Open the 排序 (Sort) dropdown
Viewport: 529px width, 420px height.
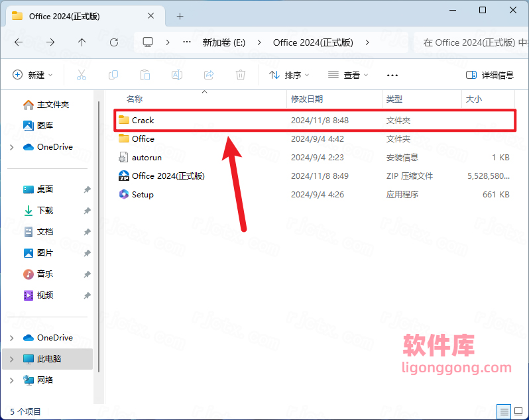pos(289,75)
